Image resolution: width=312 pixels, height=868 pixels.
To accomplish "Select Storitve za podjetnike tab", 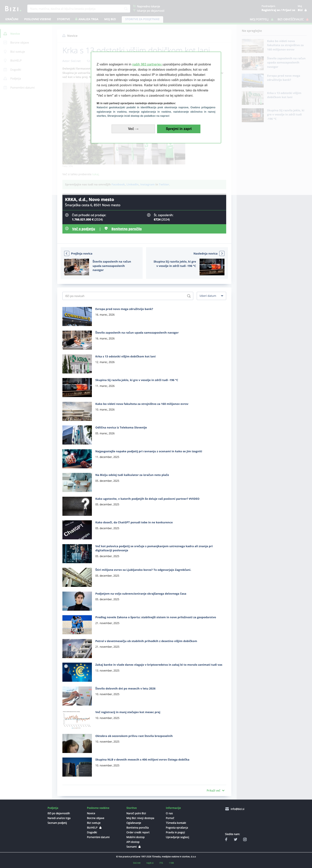I will coord(142,19).
